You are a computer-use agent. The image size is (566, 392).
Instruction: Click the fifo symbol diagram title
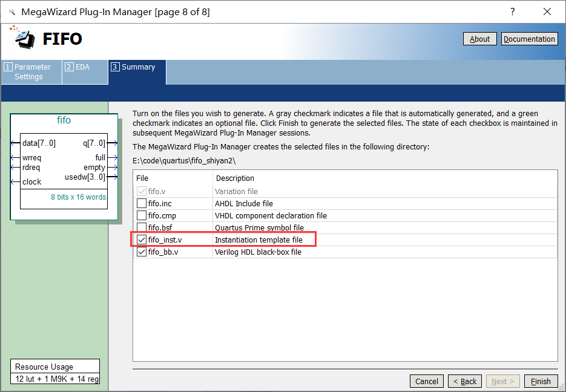64,120
